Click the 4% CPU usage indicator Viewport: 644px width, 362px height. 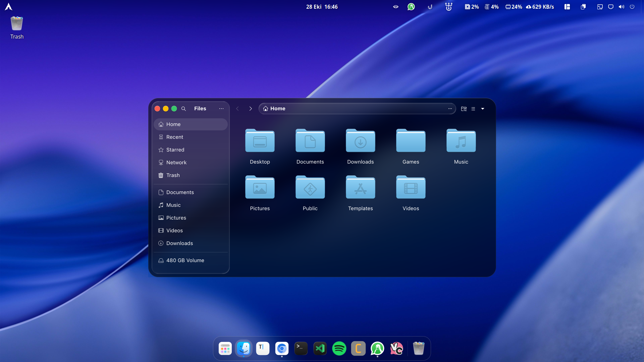491,7
